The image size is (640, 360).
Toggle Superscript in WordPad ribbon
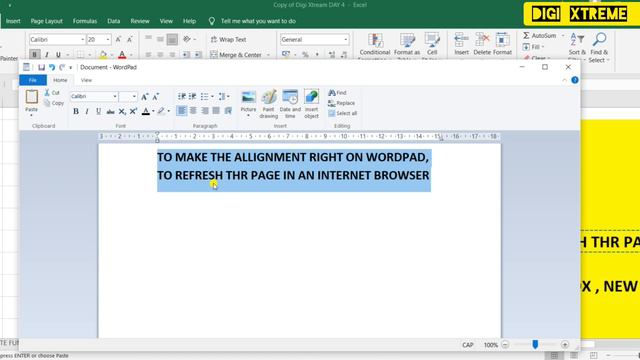tap(133, 111)
